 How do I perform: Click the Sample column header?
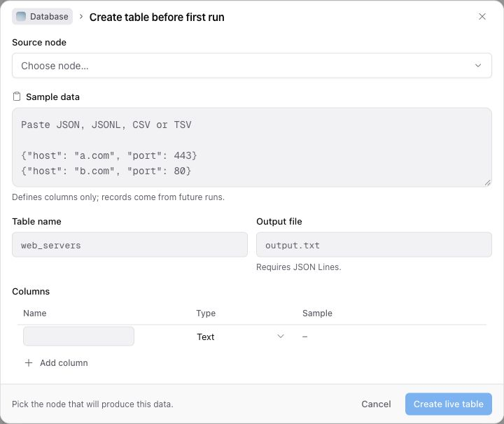[317, 313]
